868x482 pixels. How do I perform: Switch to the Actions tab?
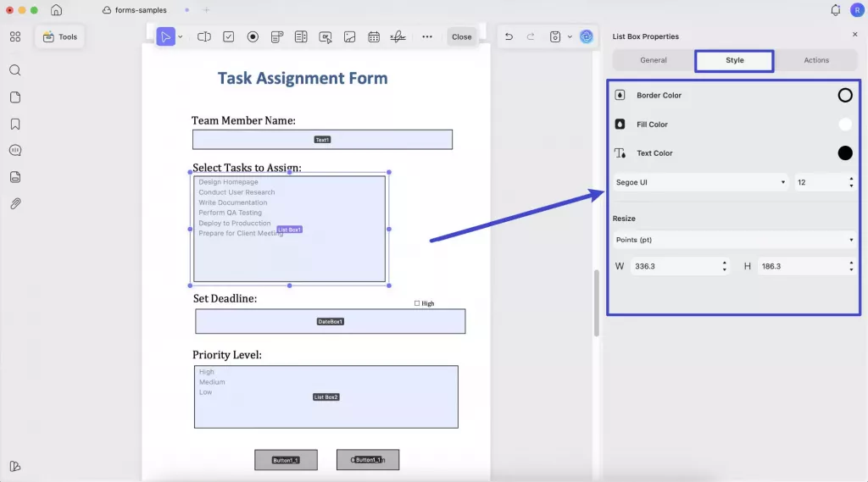click(816, 60)
